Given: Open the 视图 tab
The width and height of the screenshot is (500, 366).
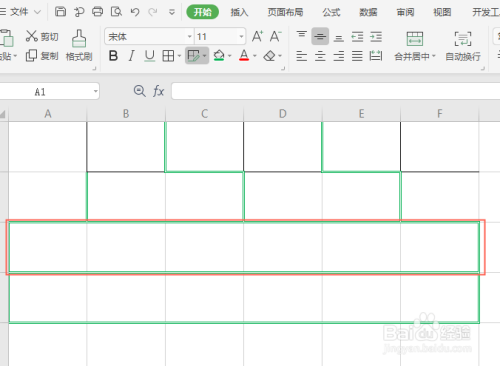Looking at the screenshot, I should click(x=442, y=12).
